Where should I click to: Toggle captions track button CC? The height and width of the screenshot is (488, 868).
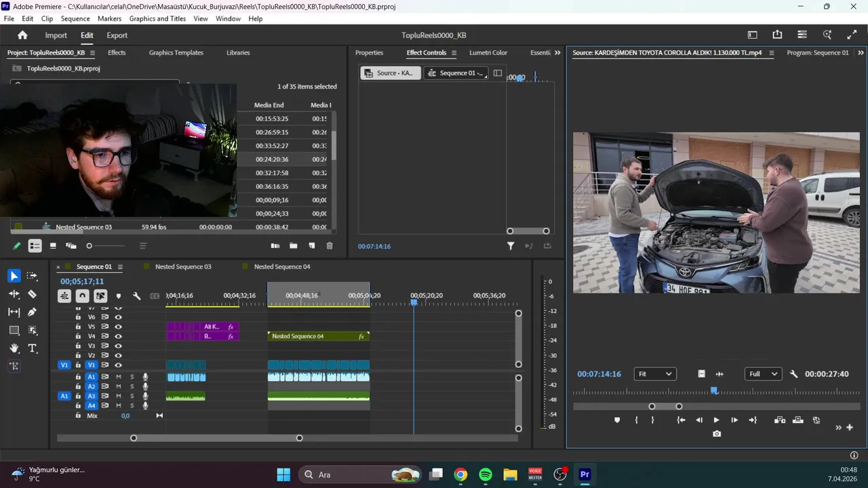[155, 296]
